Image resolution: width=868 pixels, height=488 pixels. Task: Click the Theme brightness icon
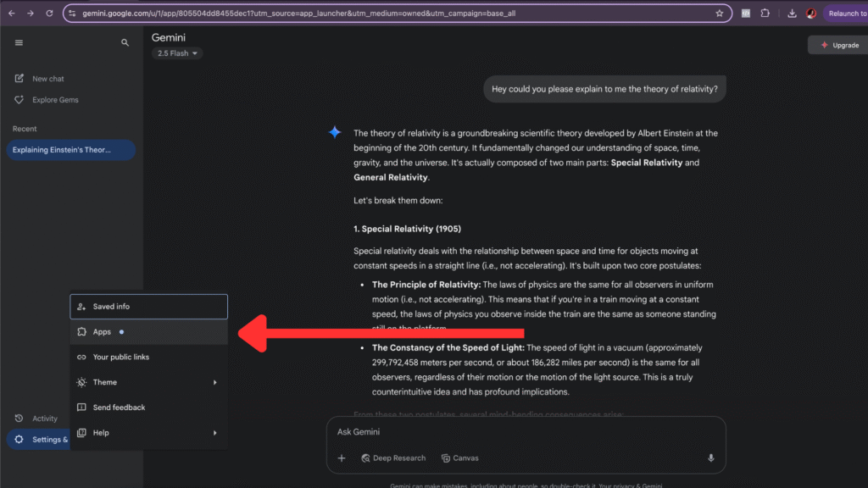coord(81,382)
